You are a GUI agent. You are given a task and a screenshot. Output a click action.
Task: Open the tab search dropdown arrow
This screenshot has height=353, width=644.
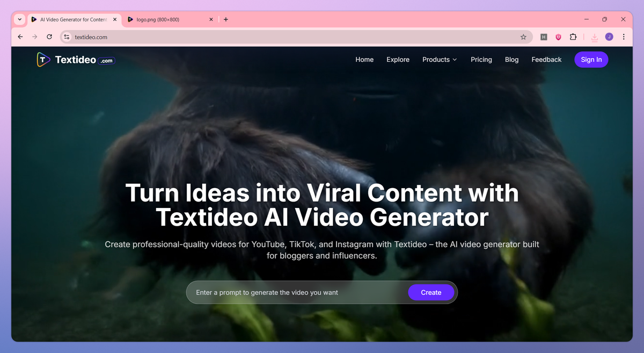20,19
